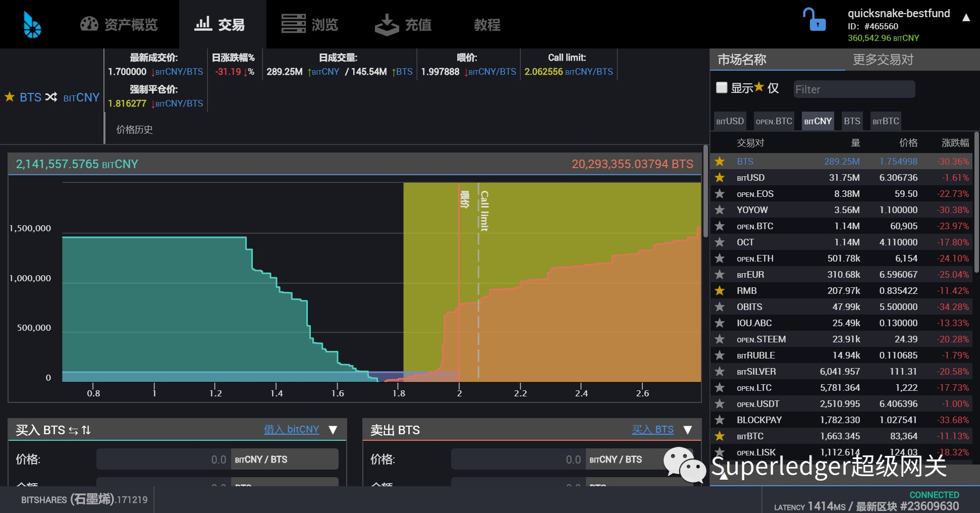Expand the quicksnake-bestfund account dropdown arrow
Viewport: 980px width, 513px height.
point(966,18)
